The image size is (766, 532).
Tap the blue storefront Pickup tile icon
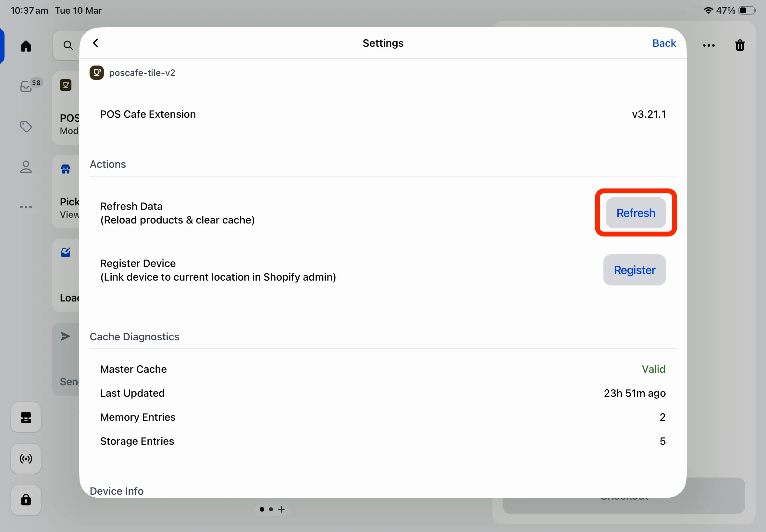point(66,169)
